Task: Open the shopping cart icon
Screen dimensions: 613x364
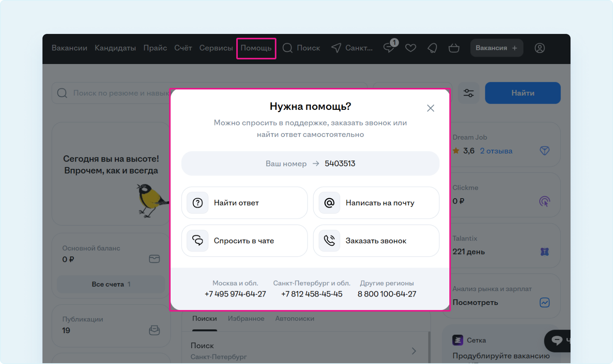Action: 454,48
